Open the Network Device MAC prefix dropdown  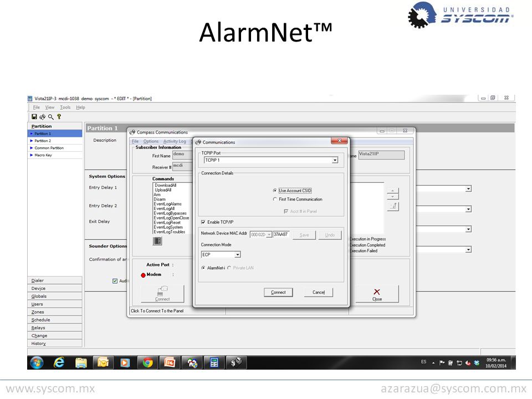pos(269,234)
